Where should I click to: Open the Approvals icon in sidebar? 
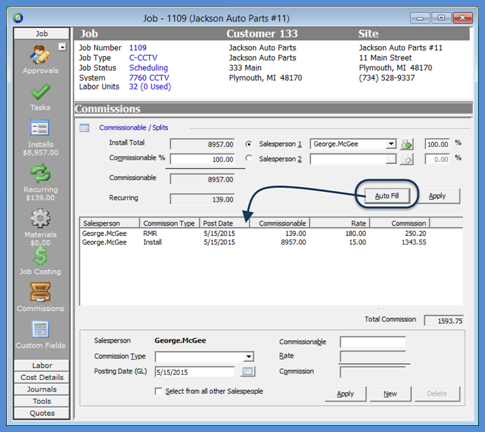click(40, 55)
